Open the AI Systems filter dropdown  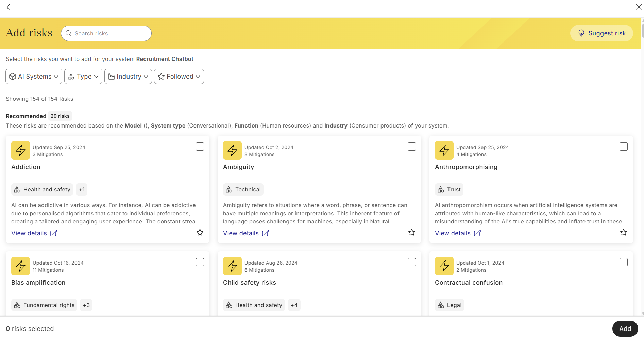tap(34, 77)
